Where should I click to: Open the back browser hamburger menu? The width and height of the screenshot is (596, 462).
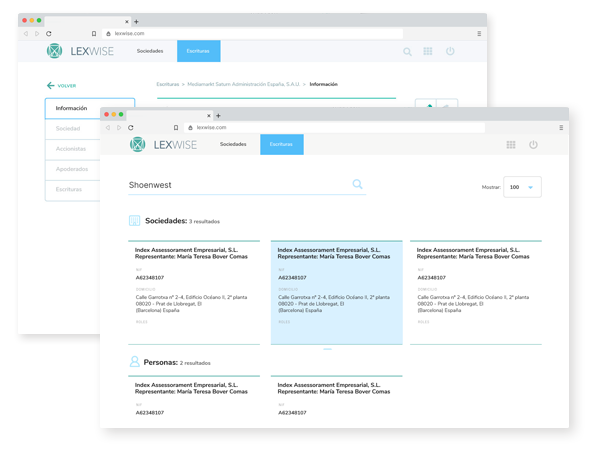coord(479,33)
